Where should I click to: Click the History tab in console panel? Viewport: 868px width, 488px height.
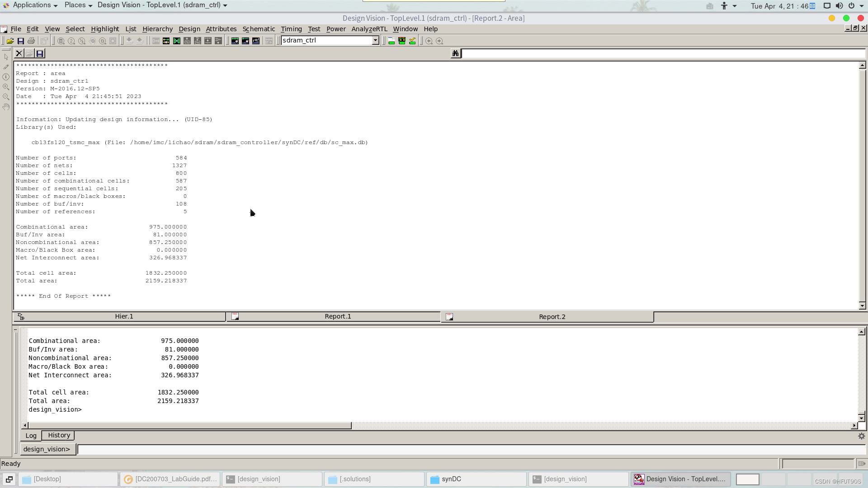(58, 435)
